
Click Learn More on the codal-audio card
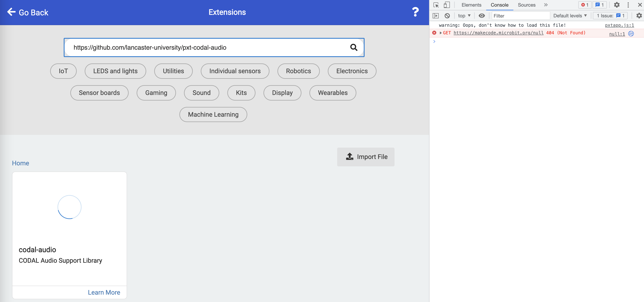click(104, 292)
